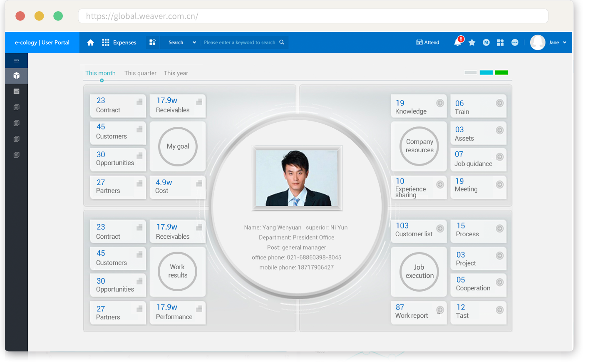This screenshot has width=593, height=364.
Task: Click the superior: Ni Yun text
Action: [x=327, y=228]
